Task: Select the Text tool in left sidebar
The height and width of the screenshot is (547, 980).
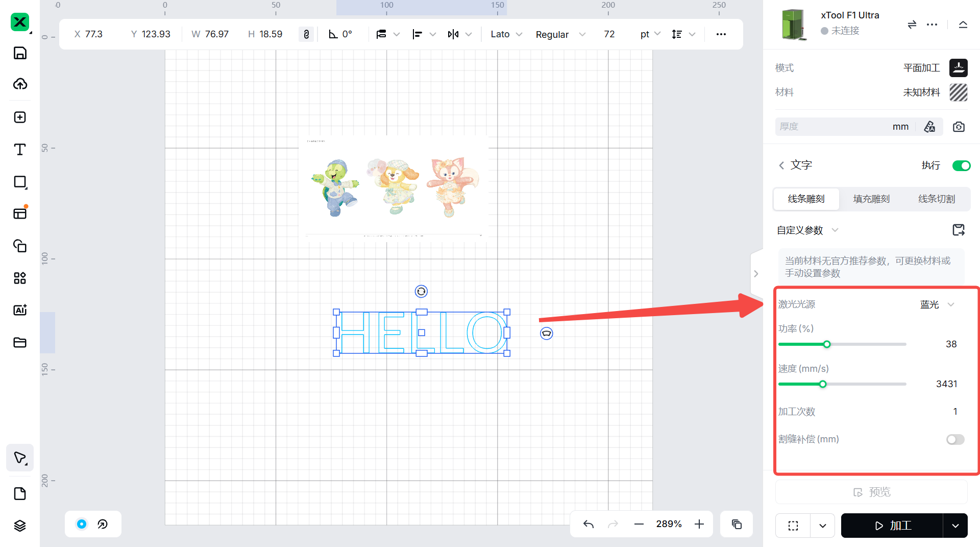Action: pos(20,150)
